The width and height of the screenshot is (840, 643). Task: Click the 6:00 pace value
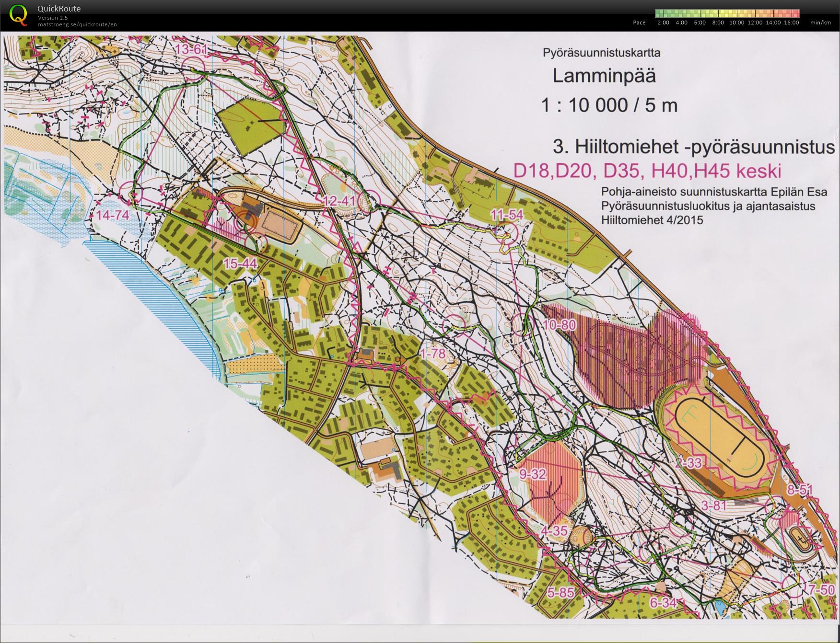click(x=700, y=23)
